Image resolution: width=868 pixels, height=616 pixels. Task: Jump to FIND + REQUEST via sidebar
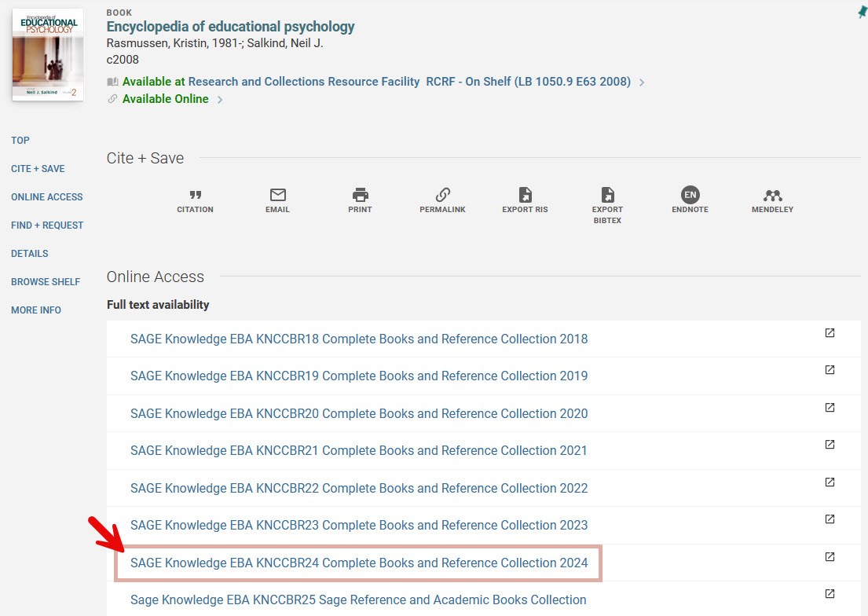[47, 225]
